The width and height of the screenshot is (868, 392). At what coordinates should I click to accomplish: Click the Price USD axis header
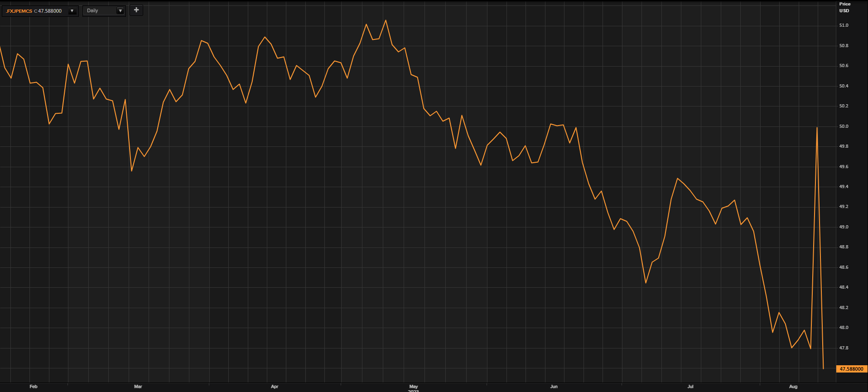844,7
